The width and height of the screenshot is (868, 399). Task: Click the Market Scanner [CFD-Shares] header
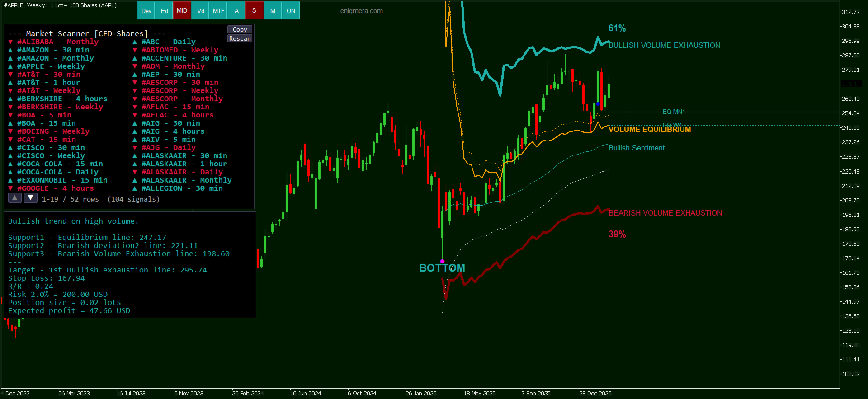coord(87,34)
